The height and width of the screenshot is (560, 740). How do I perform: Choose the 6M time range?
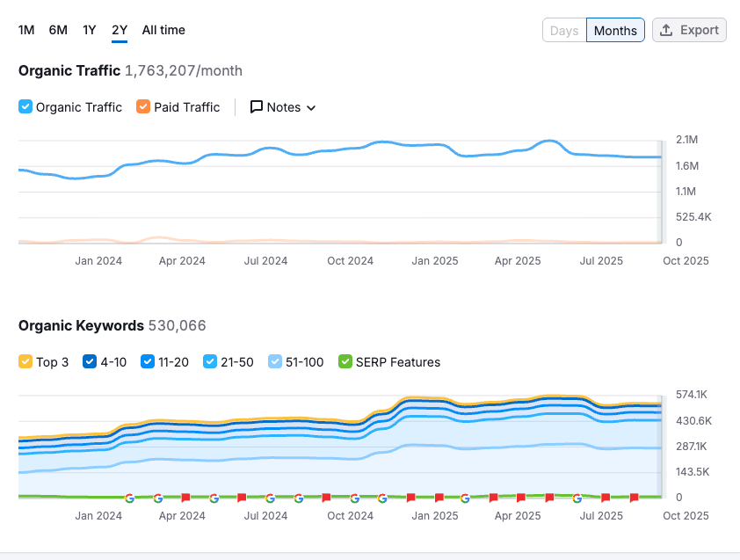pyautogui.click(x=58, y=30)
